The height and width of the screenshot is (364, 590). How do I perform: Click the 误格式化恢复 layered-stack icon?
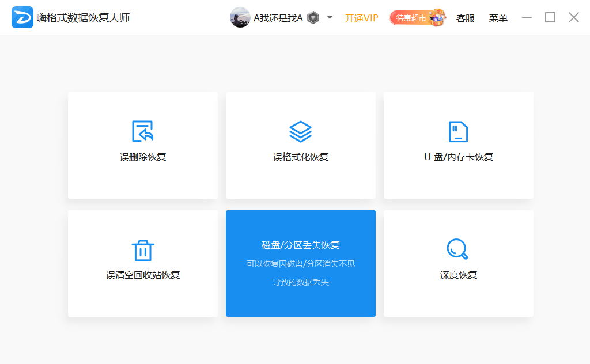pos(300,131)
